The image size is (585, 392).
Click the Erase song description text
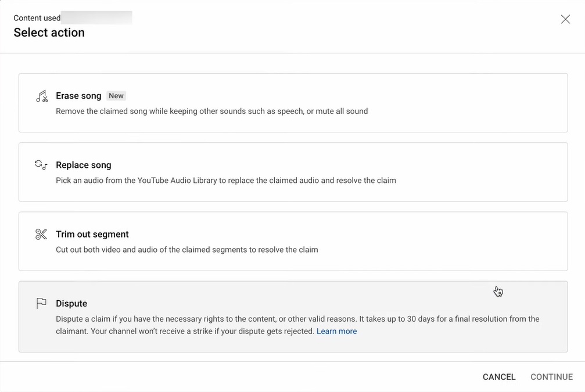211,111
